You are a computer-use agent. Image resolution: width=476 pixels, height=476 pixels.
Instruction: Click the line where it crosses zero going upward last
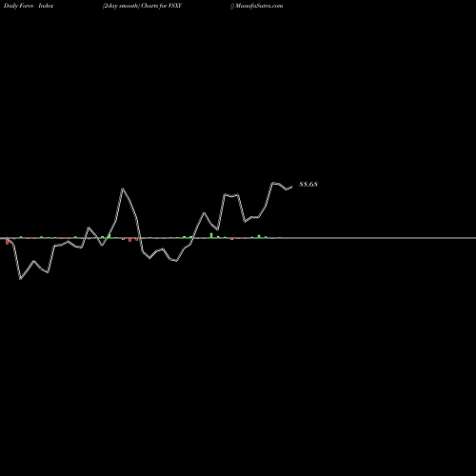point(192,238)
